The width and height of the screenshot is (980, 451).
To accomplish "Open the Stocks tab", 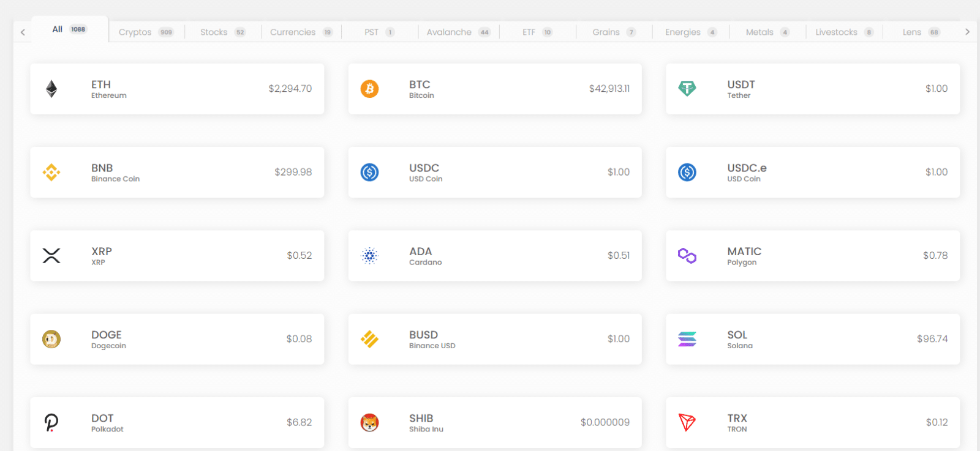I will [x=214, y=32].
